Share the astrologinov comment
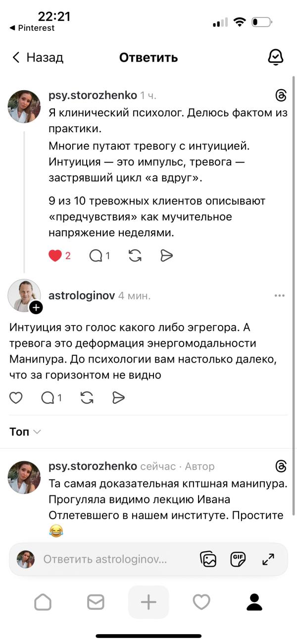Screen dimensions: 297x644 118,397
